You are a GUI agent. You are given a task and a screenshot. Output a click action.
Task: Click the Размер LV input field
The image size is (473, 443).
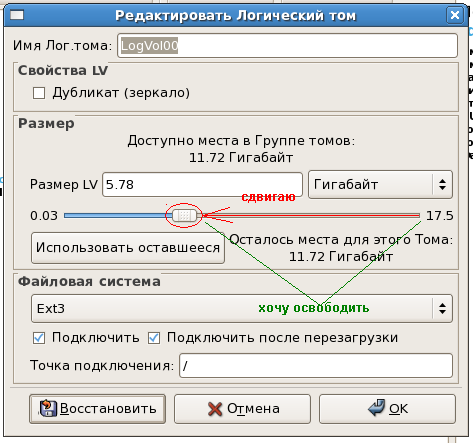202,185
